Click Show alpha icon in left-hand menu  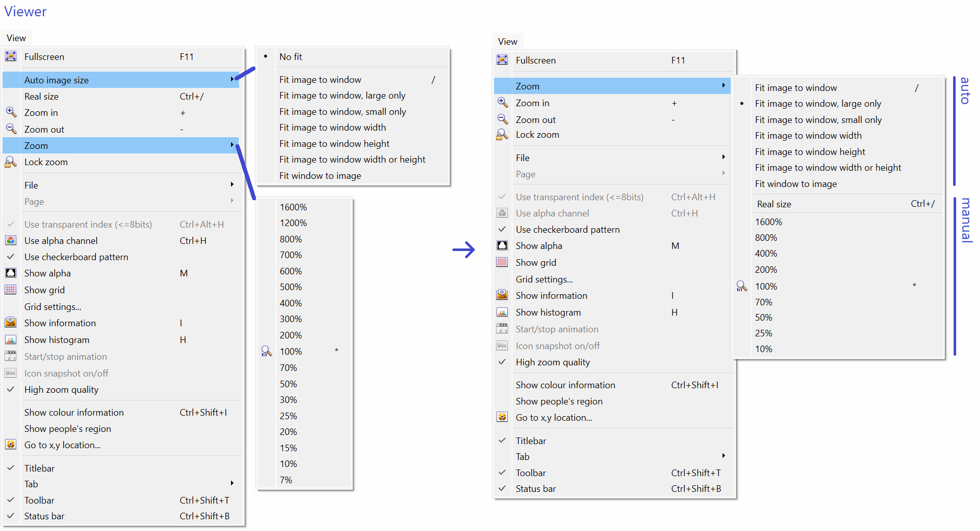(x=11, y=273)
